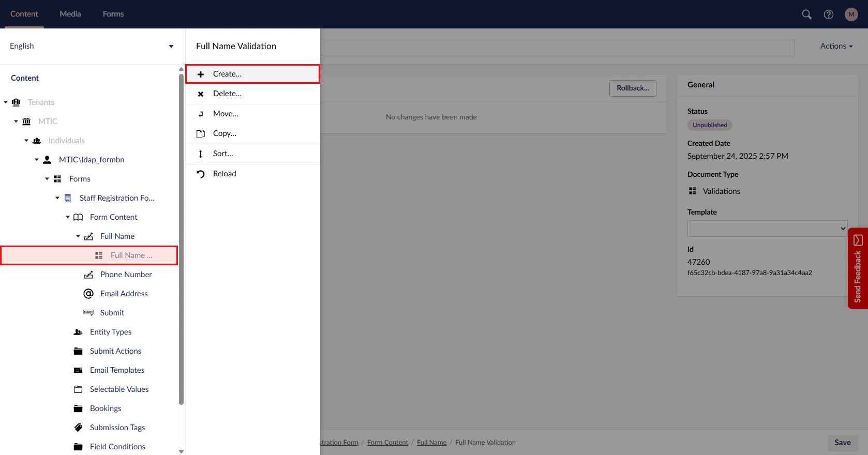Open the Template dropdown

[x=767, y=229]
